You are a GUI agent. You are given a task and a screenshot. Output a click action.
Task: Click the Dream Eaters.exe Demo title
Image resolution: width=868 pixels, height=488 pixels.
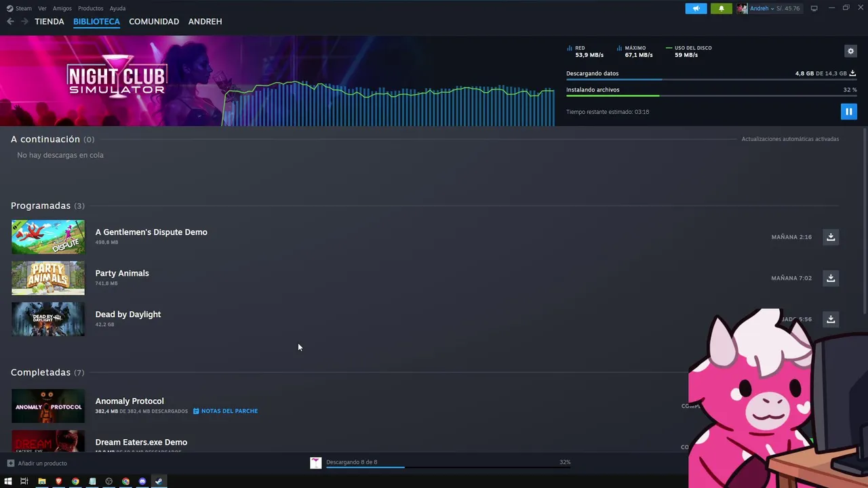pyautogui.click(x=141, y=442)
